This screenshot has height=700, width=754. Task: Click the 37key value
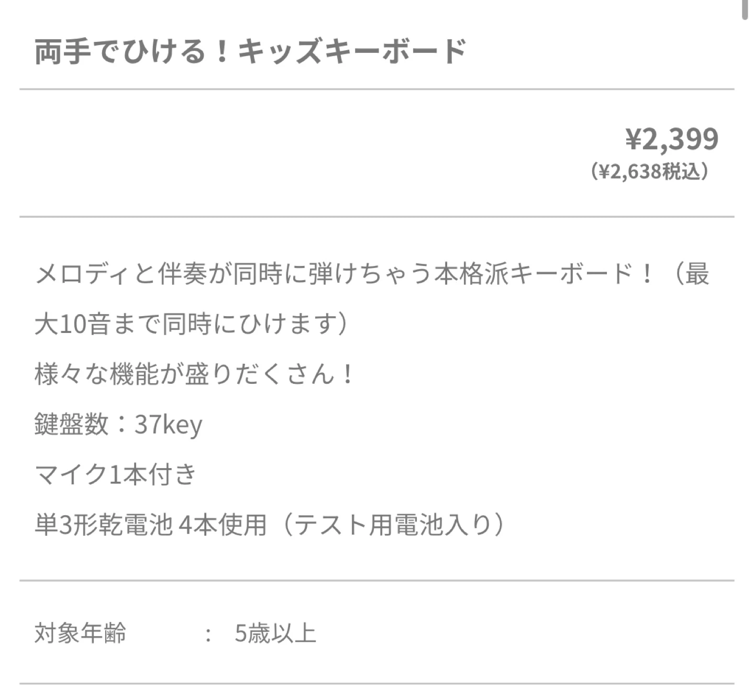click(x=168, y=425)
